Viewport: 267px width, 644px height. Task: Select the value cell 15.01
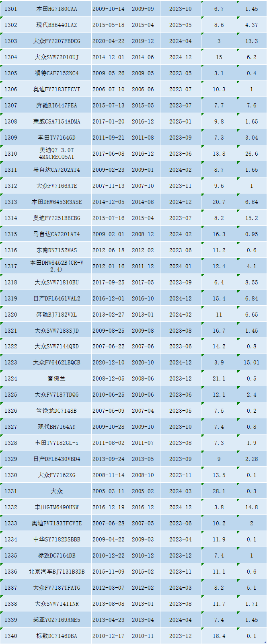click(252, 362)
